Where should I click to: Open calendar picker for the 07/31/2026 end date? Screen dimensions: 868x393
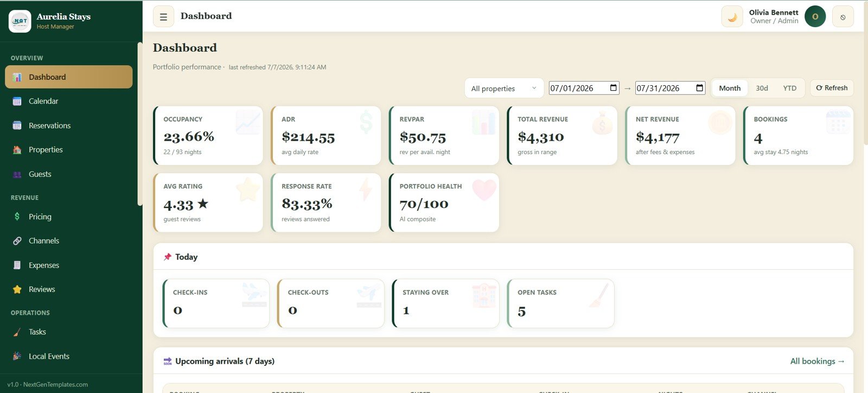(700, 88)
